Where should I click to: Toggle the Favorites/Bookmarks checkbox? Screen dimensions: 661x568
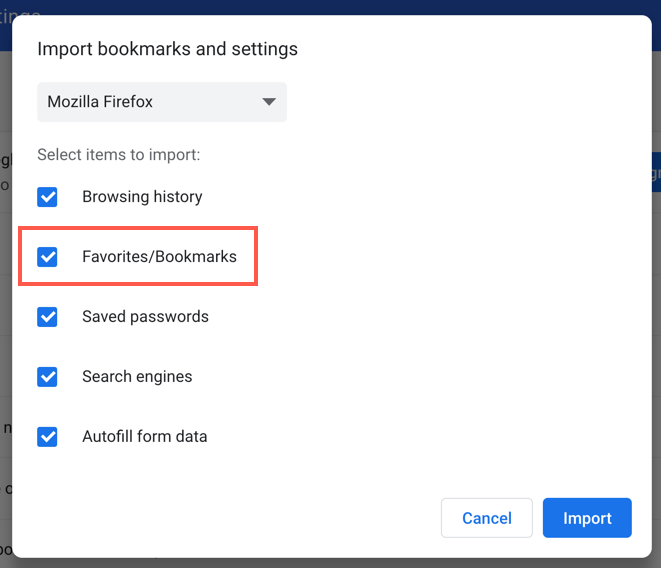click(x=47, y=257)
